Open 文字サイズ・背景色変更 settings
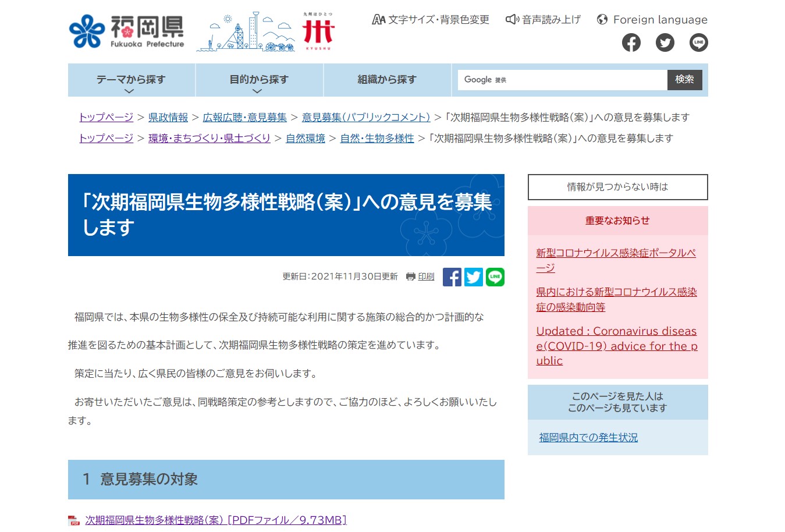 [x=431, y=20]
